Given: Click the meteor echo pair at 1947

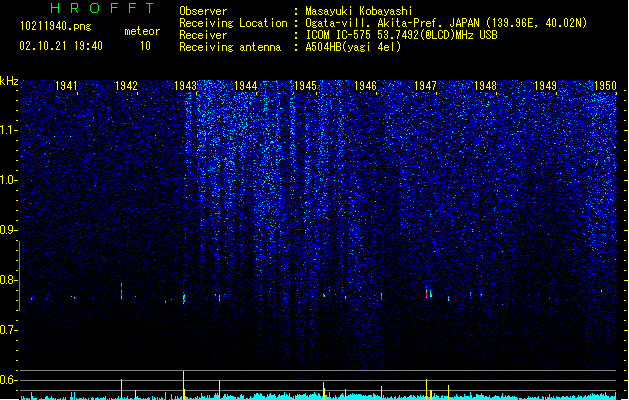Looking at the screenshot, I should click(428, 293).
